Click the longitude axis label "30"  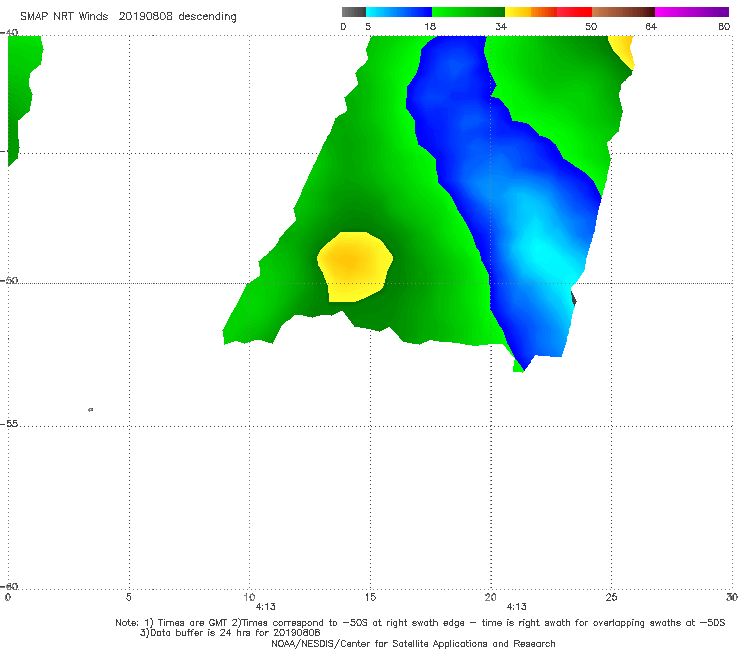click(732, 597)
